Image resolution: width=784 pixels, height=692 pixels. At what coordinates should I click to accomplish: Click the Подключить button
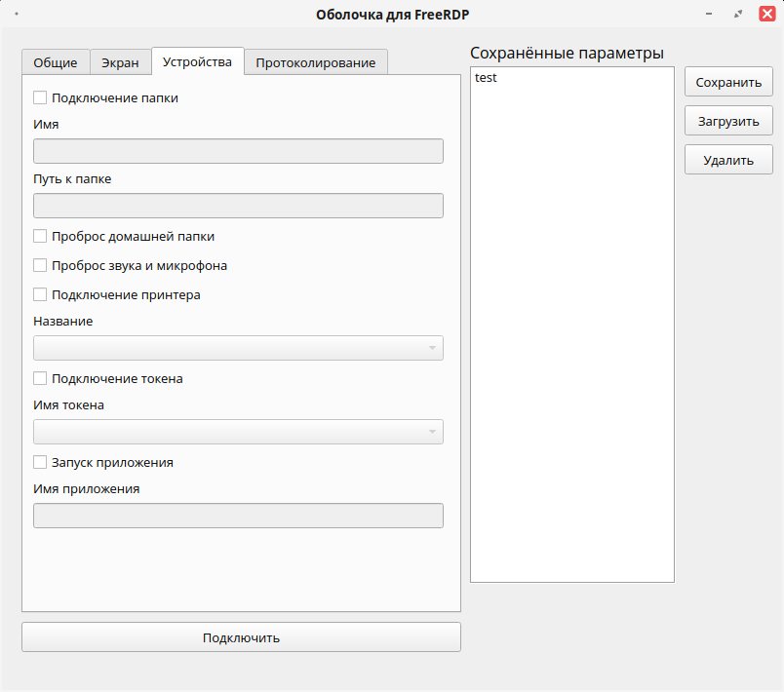click(x=241, y=637)
